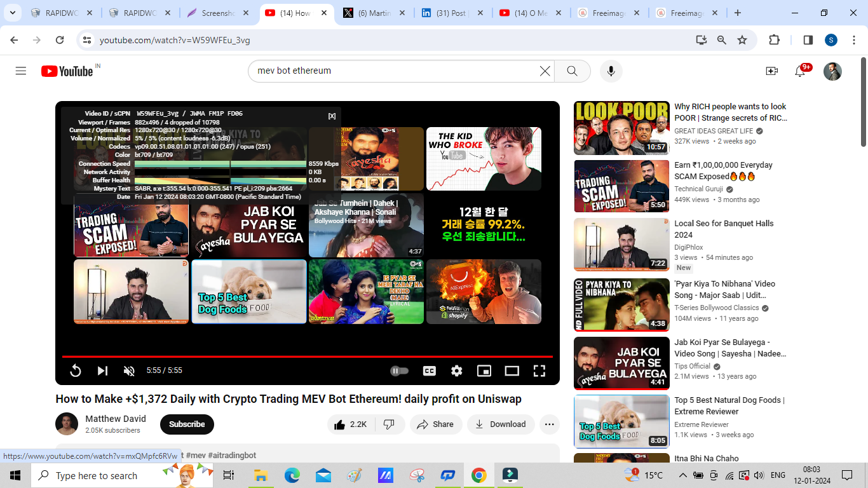Viewport: 868px width, 488px height.
Task: Download the video
Action: [501, 424]
